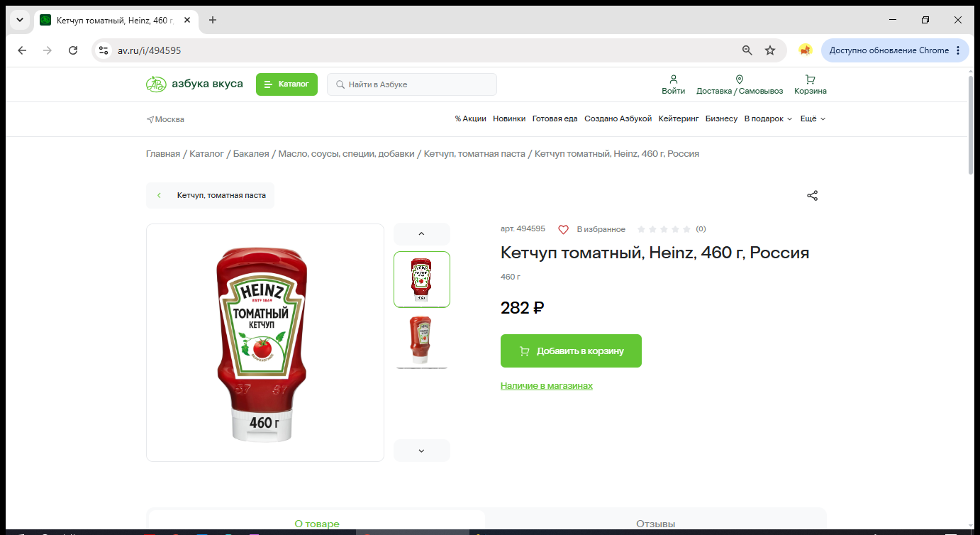The width and height of the screenshot is (980, 535).
Task: Focus the Найти в Азбуке search field
Action: [x=412, y=84]
